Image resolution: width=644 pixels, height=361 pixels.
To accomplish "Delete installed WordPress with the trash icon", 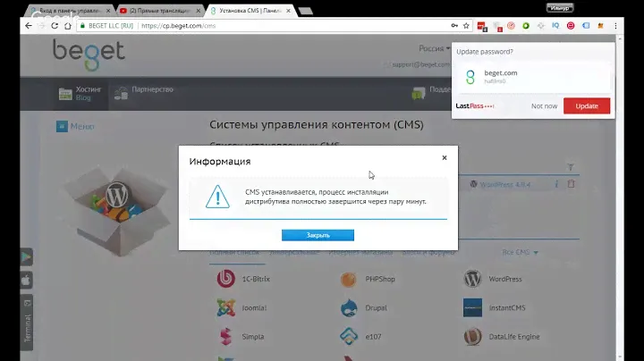I will [x=572, y=184].
